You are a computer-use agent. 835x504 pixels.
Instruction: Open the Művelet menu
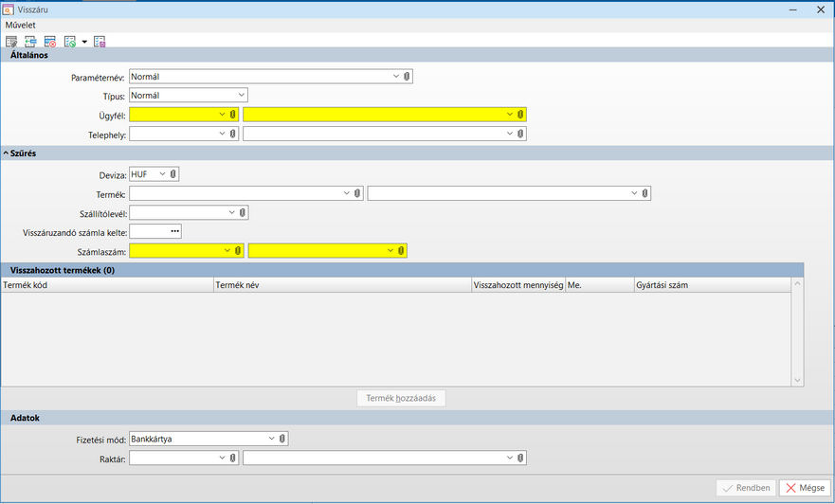tap(21, 25)
